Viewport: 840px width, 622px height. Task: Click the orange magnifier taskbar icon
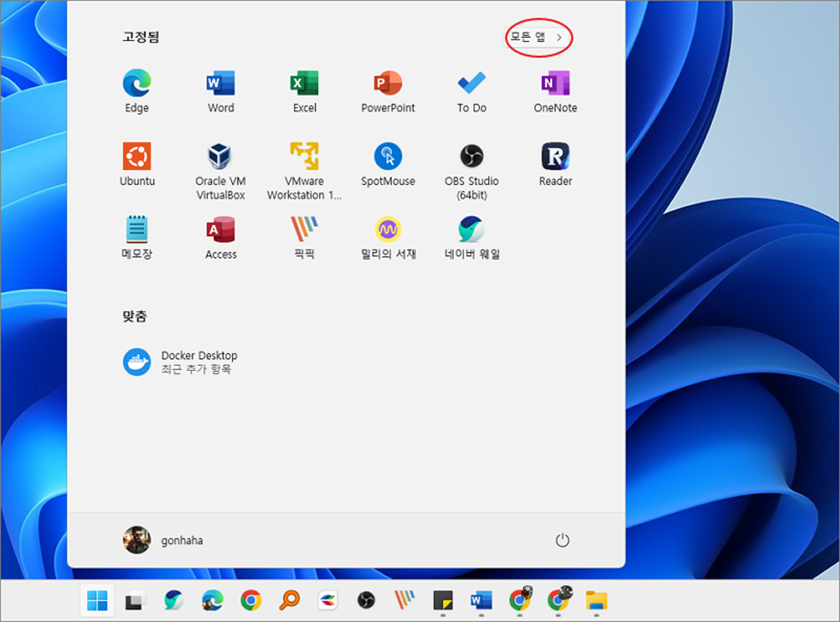(289, 600)
